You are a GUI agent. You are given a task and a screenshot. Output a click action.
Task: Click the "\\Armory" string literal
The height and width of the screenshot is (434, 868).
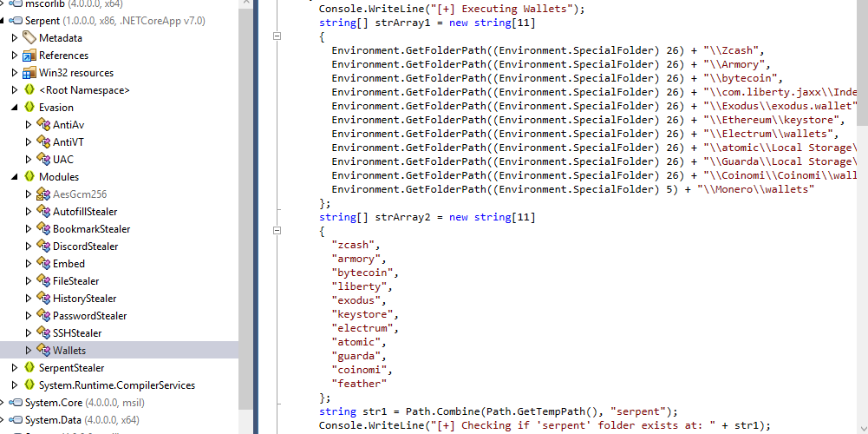coord(734,64)
